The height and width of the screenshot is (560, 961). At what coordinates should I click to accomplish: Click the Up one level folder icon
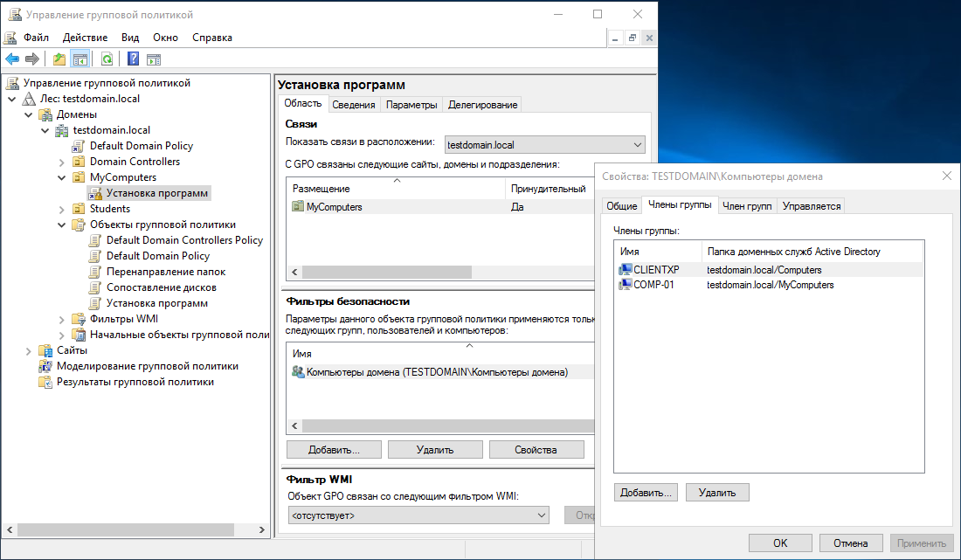pos(59,59)
